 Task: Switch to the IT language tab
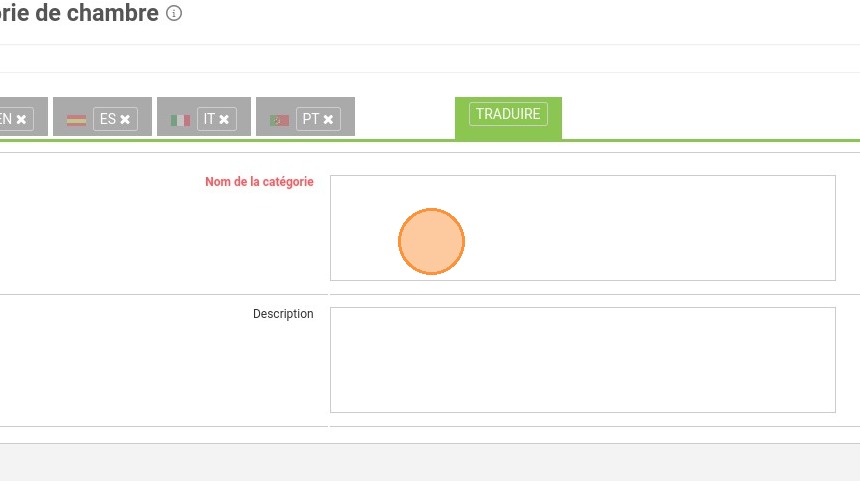(x=204, y=116)
